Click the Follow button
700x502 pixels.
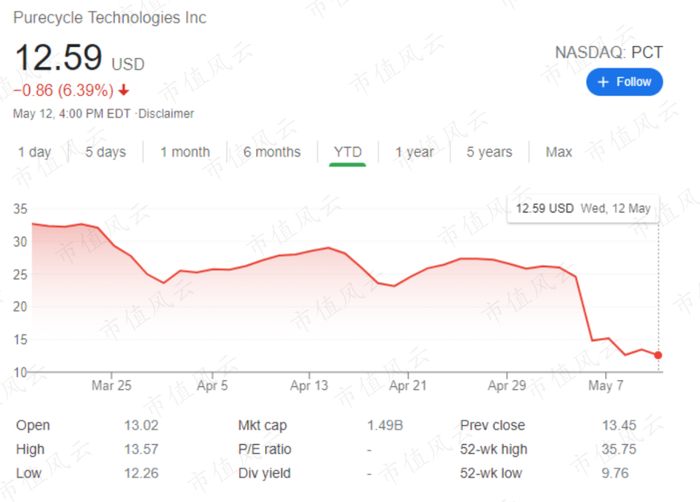pyautogui.click(x=625, y=82)
